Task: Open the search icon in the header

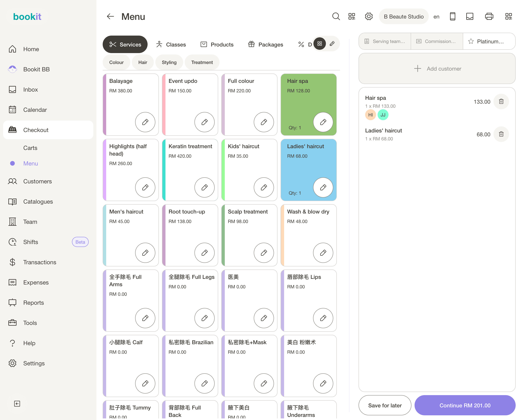Action: [336, 17]
